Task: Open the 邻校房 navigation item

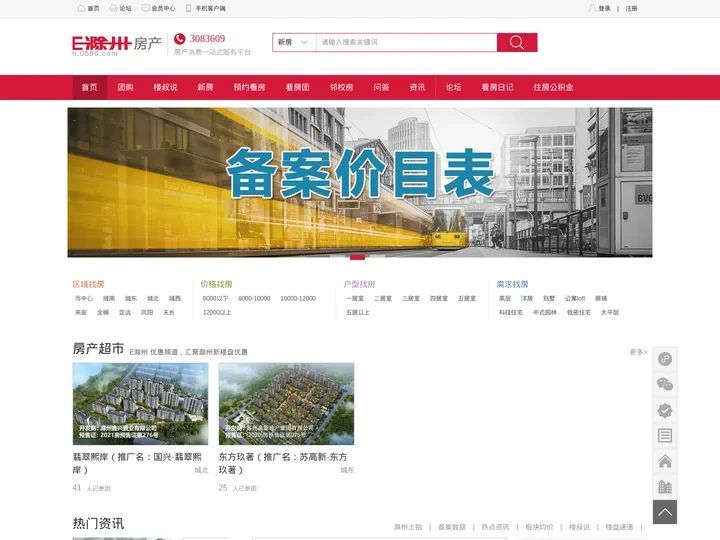Action: pyautogui.click(x=342, y=87)
